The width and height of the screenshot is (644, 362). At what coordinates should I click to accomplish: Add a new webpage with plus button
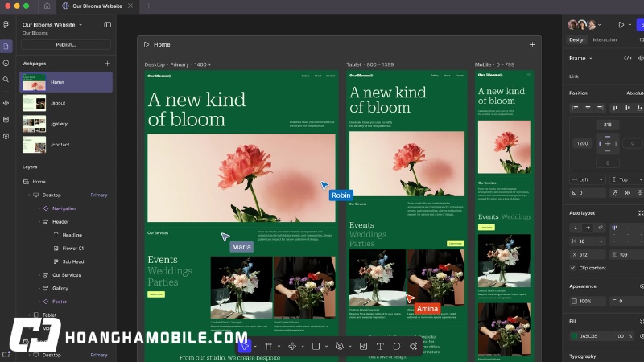[108, 64]
